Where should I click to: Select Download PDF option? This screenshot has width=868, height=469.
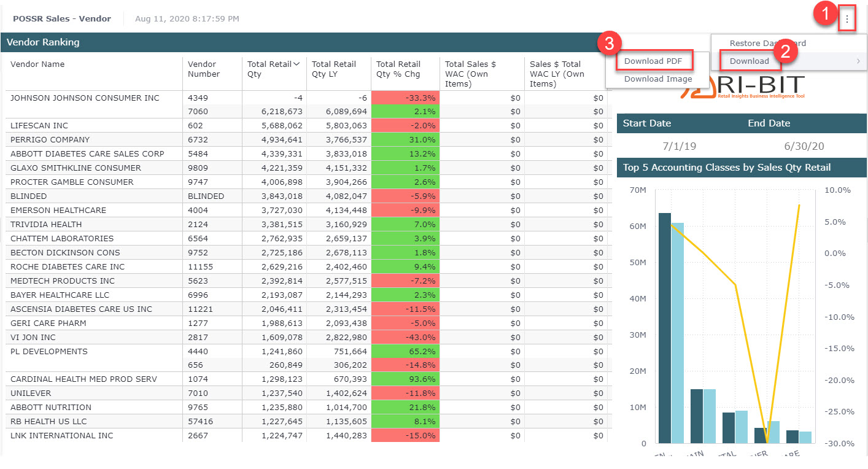click(653, 61)
